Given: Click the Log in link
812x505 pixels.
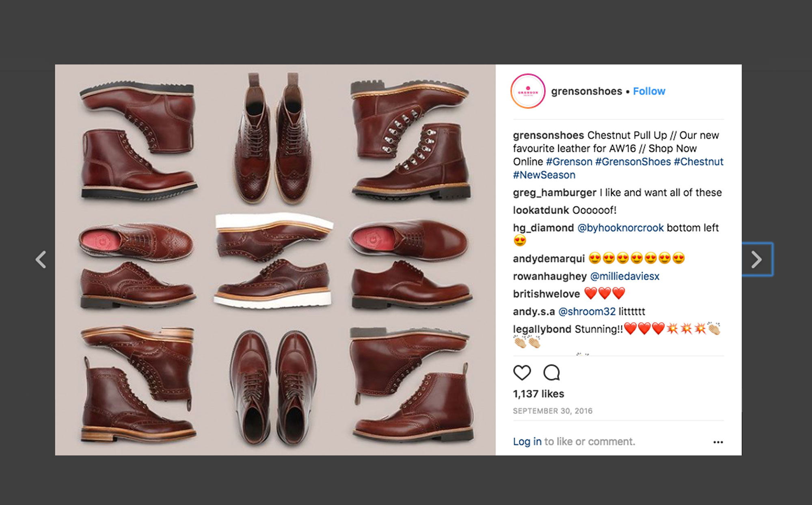Looking at the screenshot, I should click(527, 442).
